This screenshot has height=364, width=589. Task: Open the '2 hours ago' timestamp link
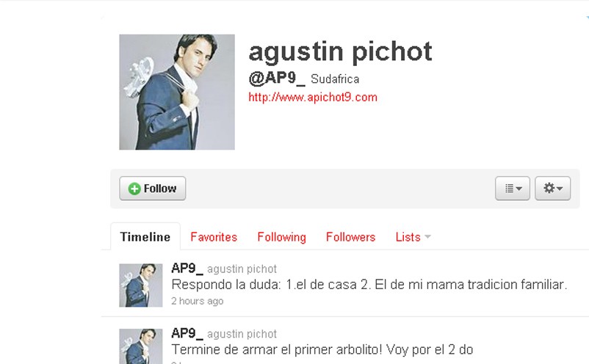point(198,301)
